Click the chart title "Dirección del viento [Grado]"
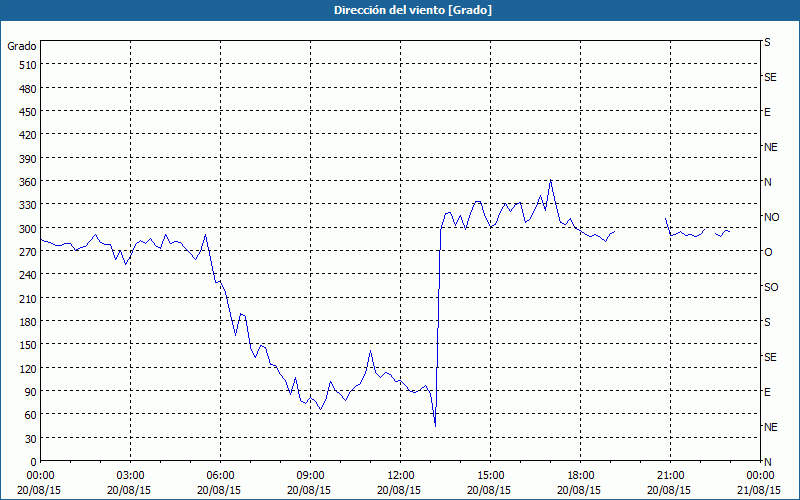Screen dimensions: 800x500 click(x=413, y=10)
